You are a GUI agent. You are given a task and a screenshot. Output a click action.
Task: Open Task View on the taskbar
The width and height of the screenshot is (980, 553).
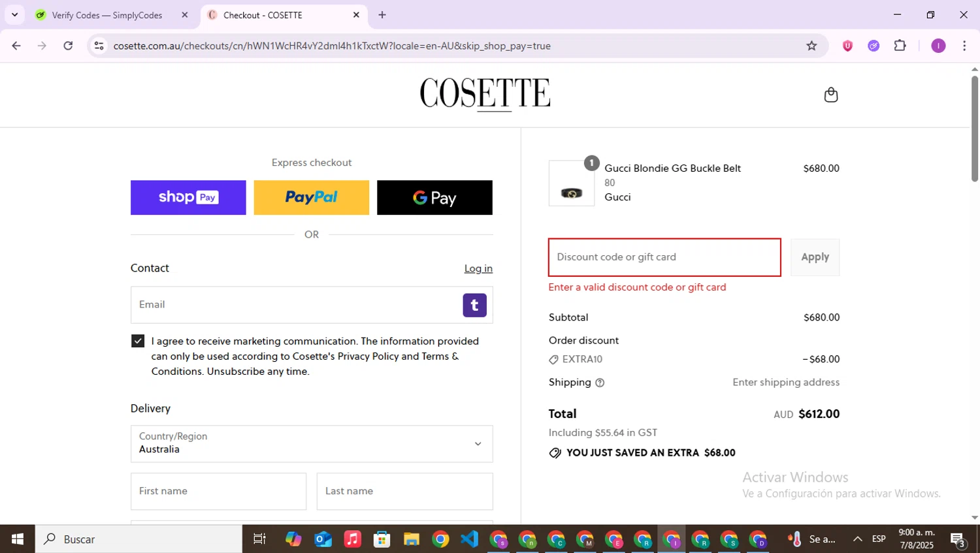259,539
